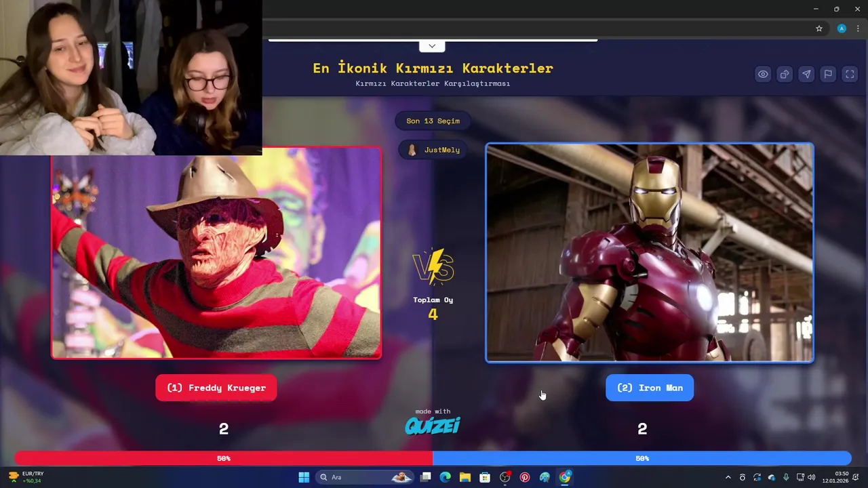Screen dimensions: 868x488
Task: Click the microphone tray icon
Action: coord(786,477)
